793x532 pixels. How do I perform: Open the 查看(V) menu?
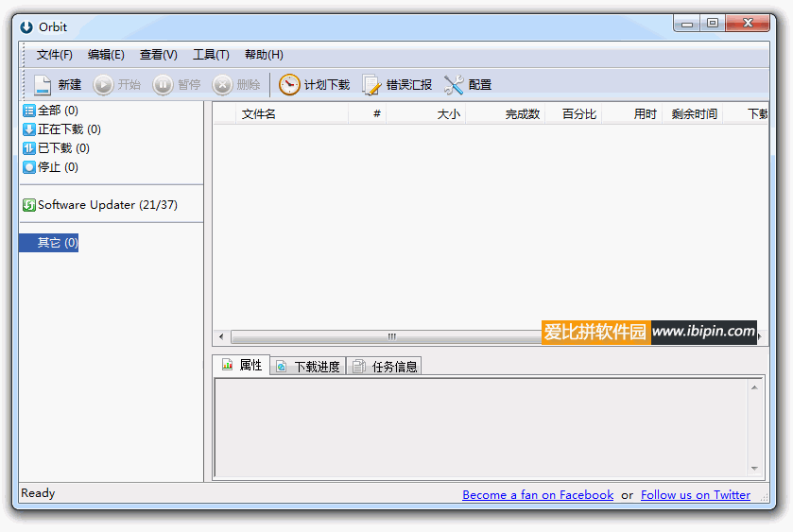click(158, 55)
